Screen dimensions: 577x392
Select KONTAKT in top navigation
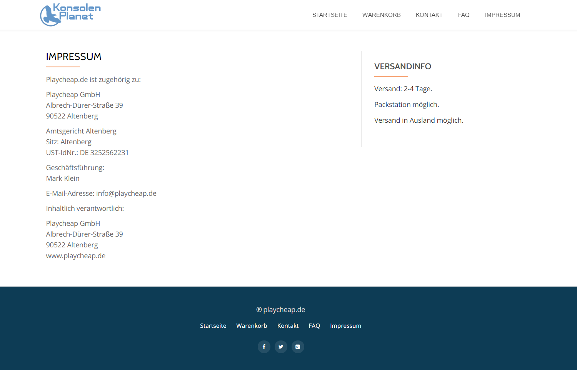click(x=429, y=15)
